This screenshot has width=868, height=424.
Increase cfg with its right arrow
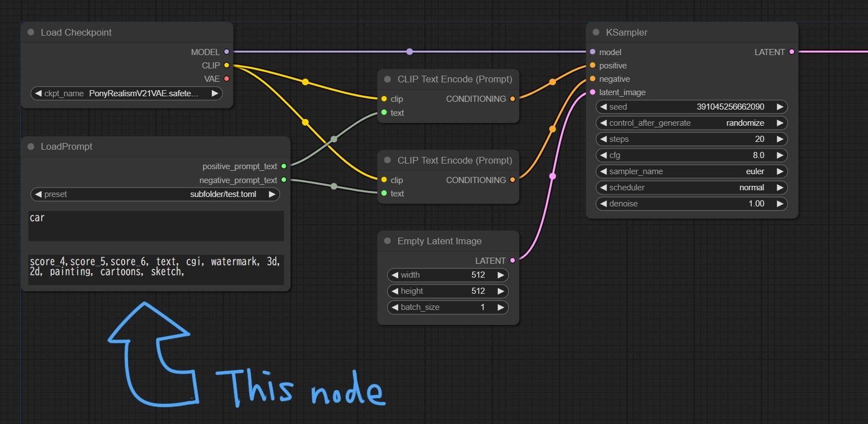780,155
